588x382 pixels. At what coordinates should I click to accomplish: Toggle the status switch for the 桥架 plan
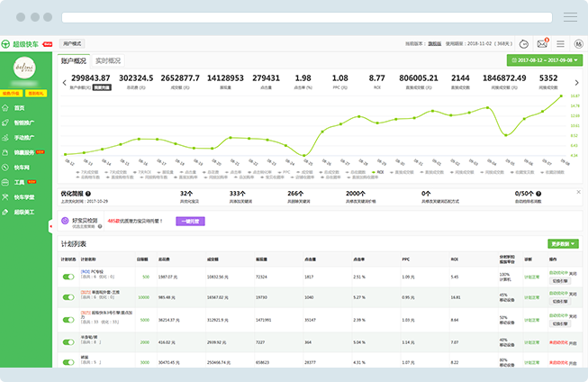click(68, 363)
